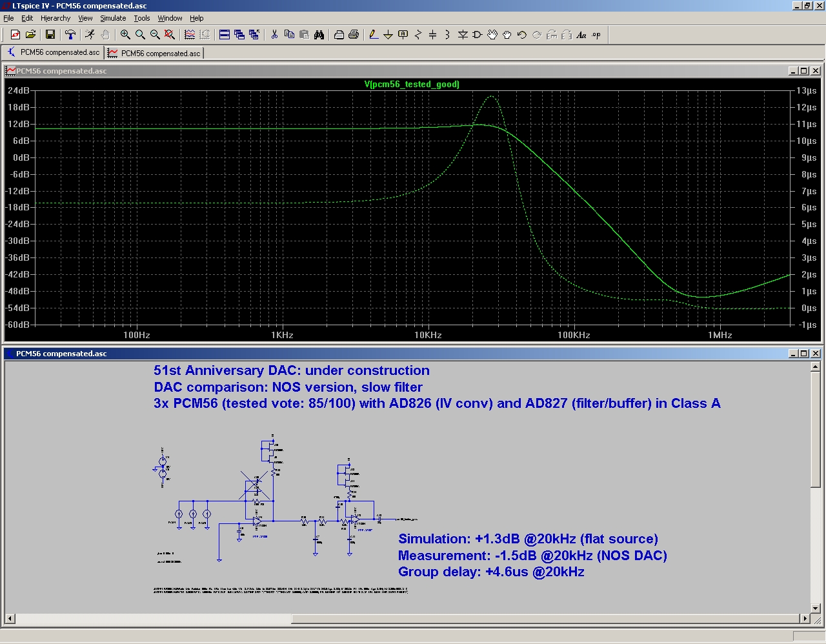Screen dimensions: 826x644
Task: Select the Label Net tool
Action: point(403,35)
